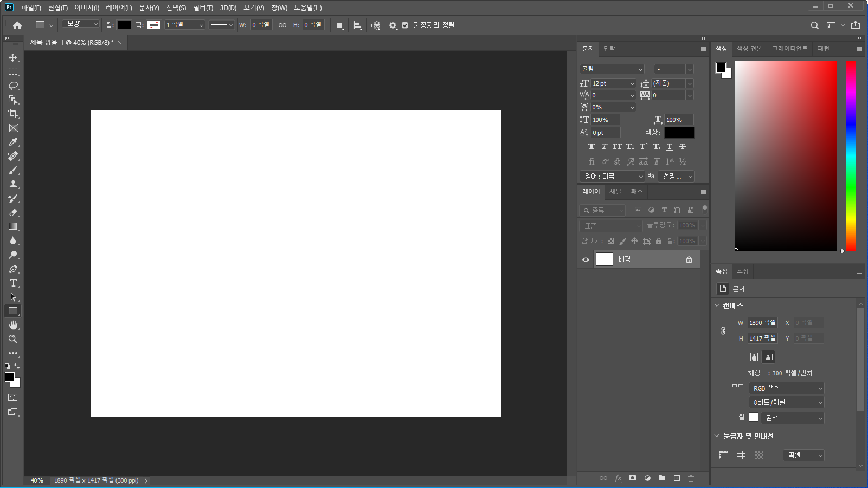868x488 pixels.
Task: Open the 12 pt font size dropdown
Action: 613,83
